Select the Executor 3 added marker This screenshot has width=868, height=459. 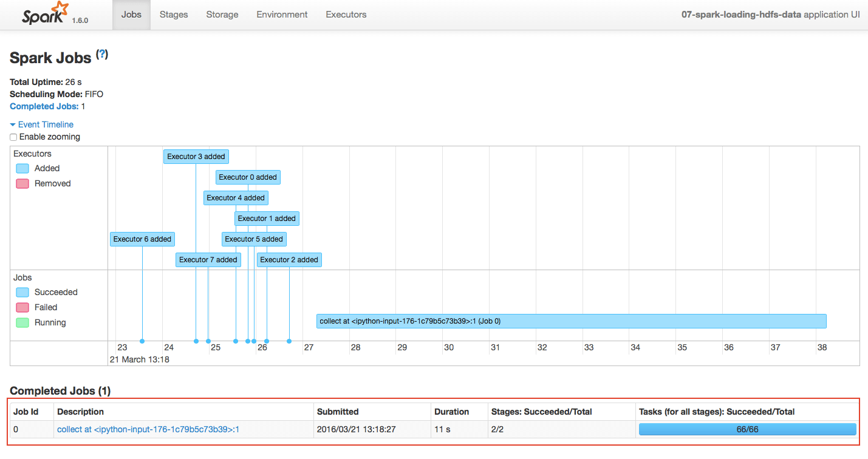click(196, 157)
